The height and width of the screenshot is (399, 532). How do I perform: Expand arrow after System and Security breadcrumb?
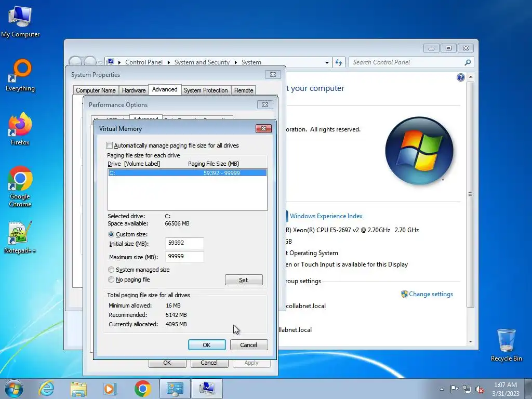tap(235, 63)
